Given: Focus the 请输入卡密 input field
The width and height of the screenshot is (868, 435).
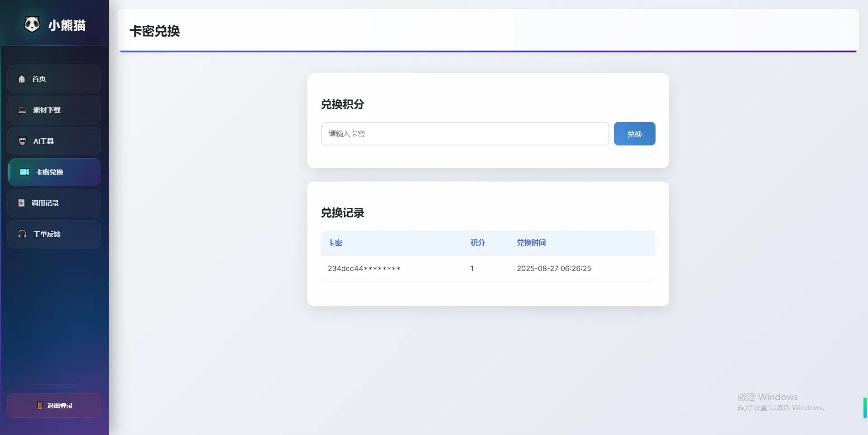Looking at the screenshot, I should coord(465,134).
